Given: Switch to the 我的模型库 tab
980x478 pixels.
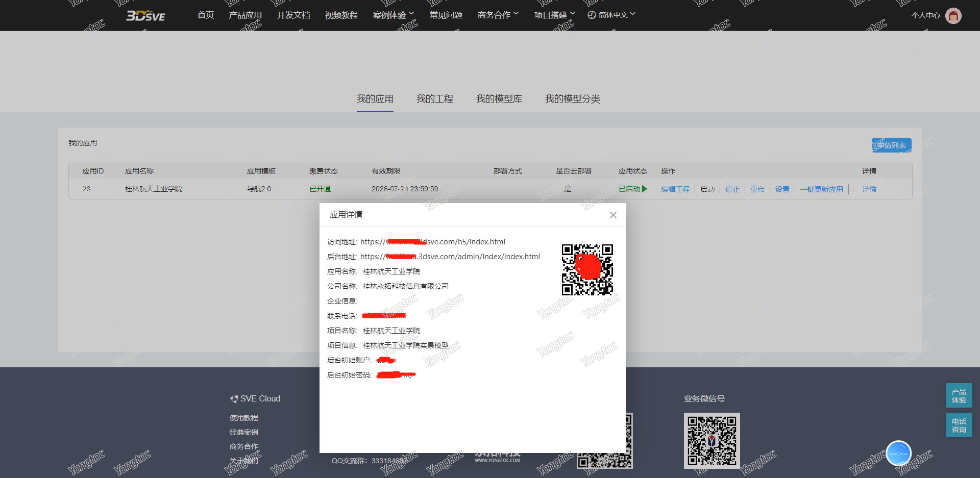Looking at the screenshot, I should coord(499,99).
